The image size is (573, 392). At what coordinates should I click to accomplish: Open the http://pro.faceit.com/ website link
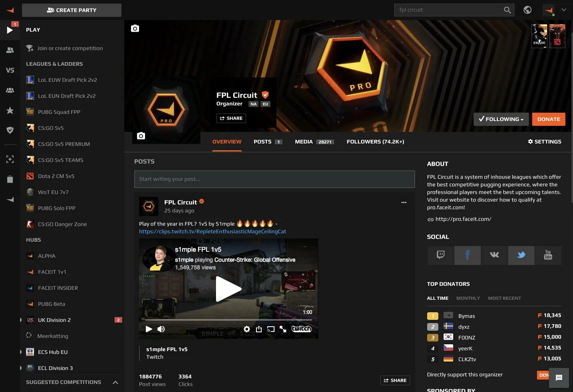click(463, 219)
